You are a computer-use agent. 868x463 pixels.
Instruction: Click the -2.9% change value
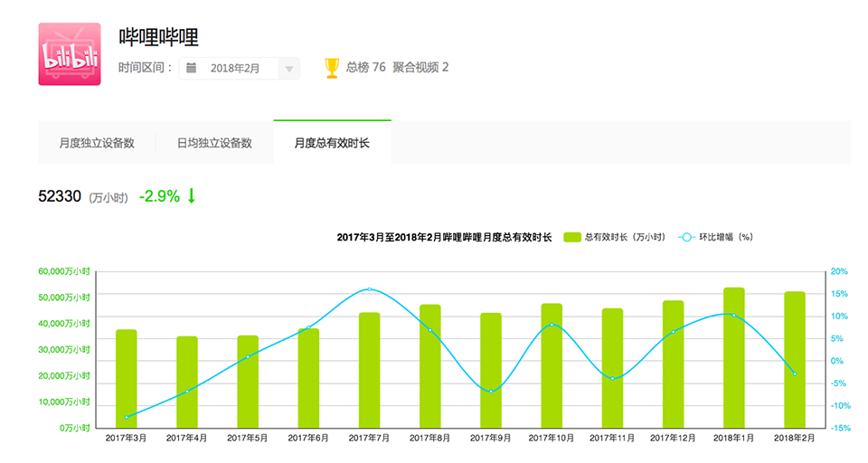click(159, 196)
